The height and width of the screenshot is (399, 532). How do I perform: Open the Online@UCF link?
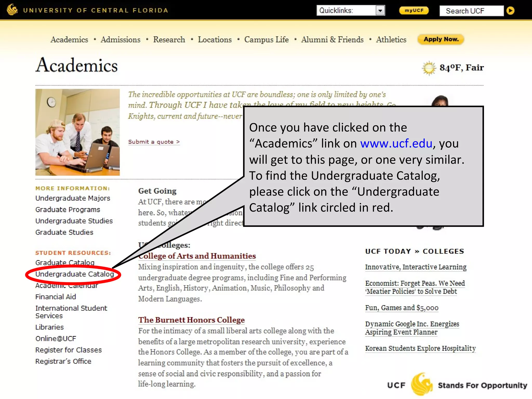pyautogui.click(x=56, y=338)
